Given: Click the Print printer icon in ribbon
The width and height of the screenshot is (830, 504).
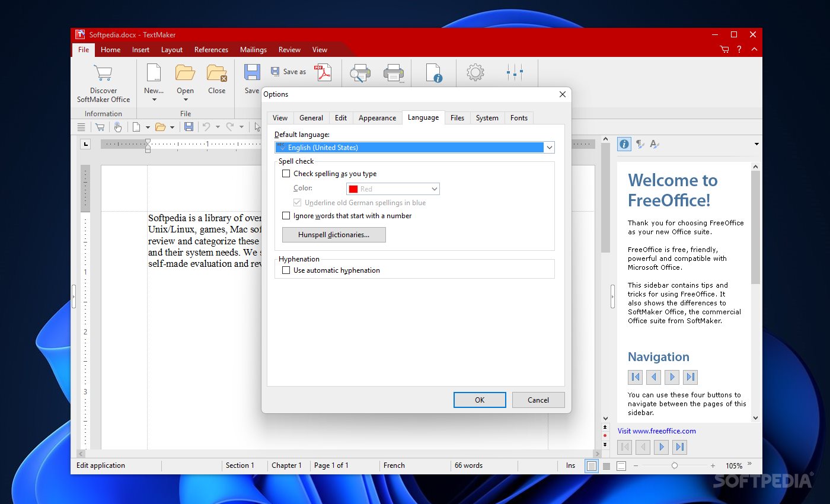Looking at the screenshot, I should point(394,74).
